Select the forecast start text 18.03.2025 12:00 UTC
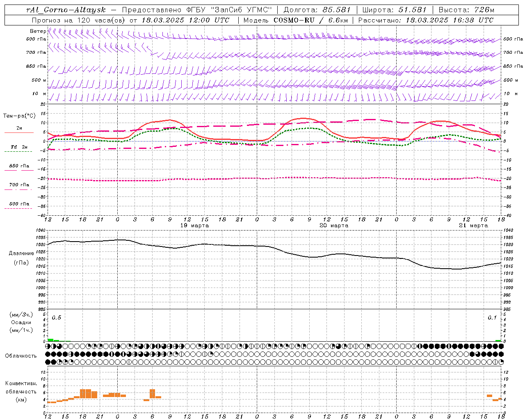The height and width of the screenshot is (420, 525). coord(185,20)
